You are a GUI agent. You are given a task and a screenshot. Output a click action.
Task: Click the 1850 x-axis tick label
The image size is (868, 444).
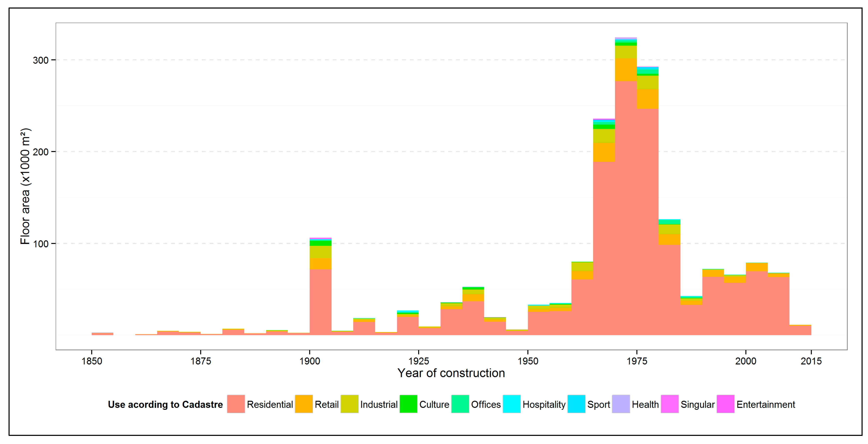[x=92, y=361]
